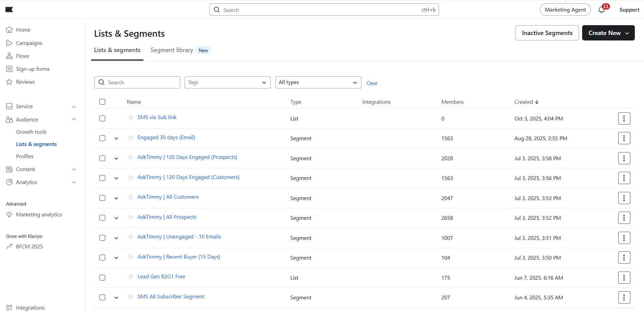Check the Engaged 30 days (Email) row

[102, 138]
